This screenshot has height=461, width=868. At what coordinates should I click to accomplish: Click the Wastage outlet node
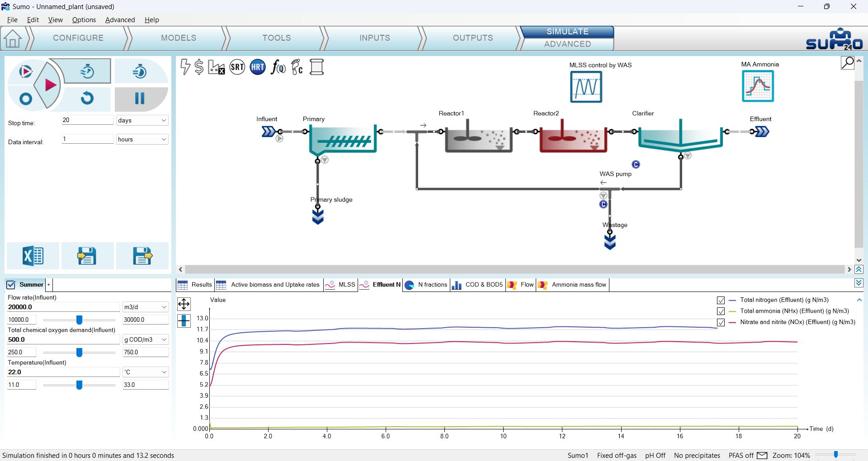click(x=610, y=241)
